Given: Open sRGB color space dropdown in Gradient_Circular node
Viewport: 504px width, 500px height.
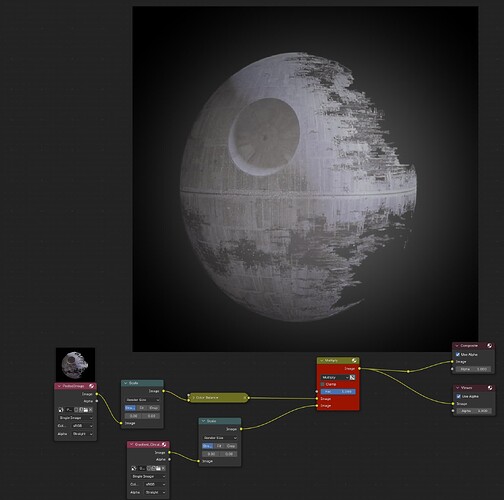Looking at the screenshot, I should tap(155, 484).
